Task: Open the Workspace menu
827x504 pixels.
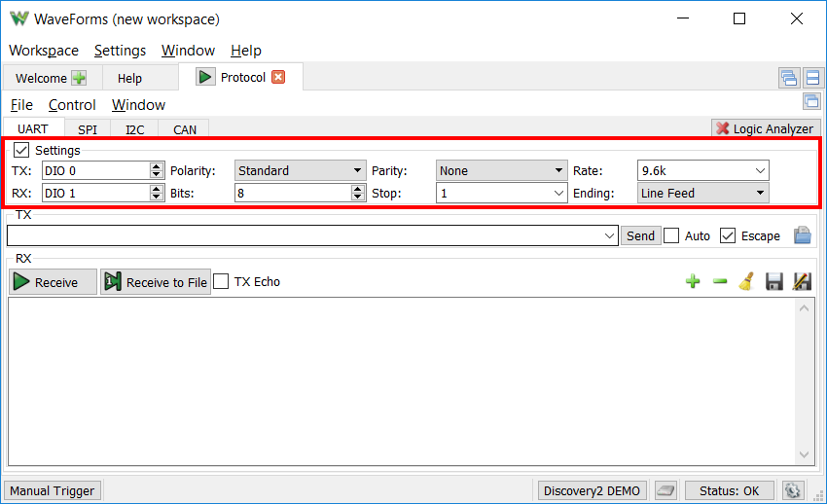Action: coord(44,51)
